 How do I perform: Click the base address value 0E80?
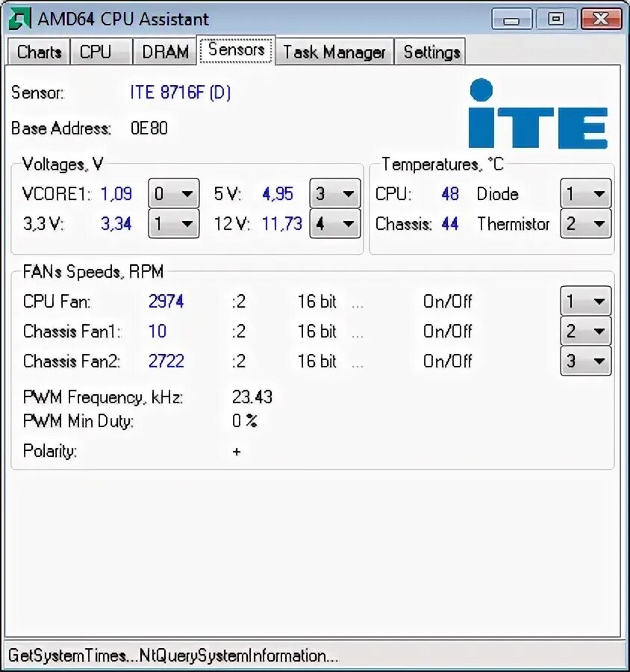(149, 128)
